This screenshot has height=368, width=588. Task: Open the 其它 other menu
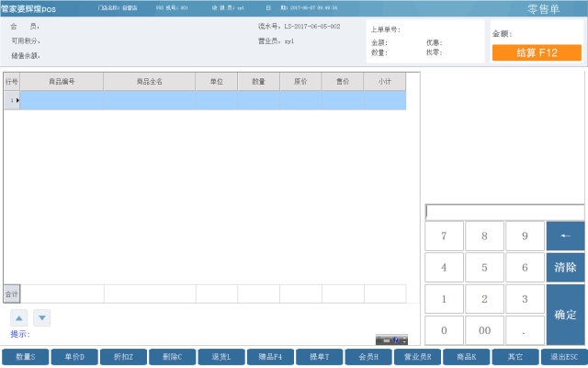(x=515, y=357)
